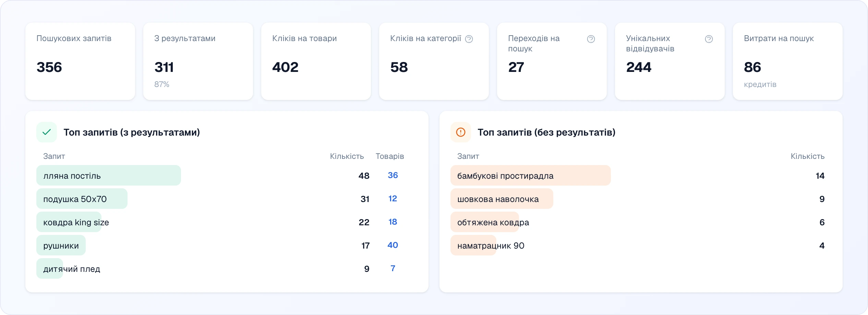Open products count 7 for дитячий плед
Screen dimensions: 868x315
coord(393,268)
